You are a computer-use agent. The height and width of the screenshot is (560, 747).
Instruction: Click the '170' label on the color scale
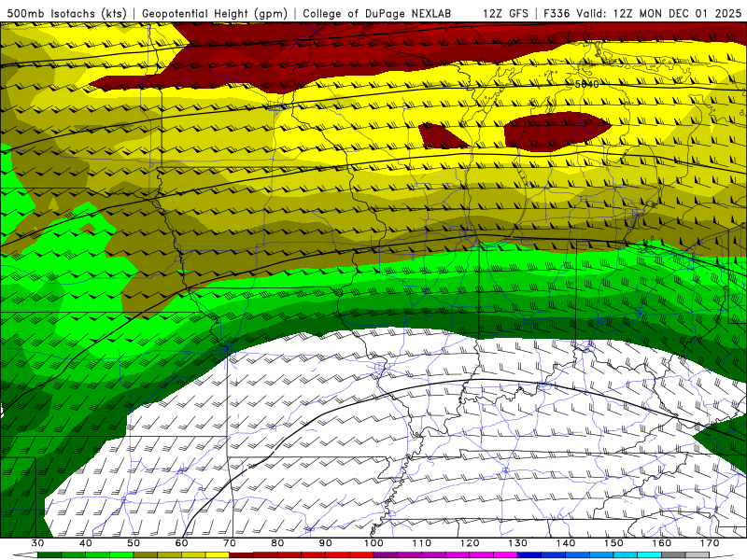tap(710, 543)
